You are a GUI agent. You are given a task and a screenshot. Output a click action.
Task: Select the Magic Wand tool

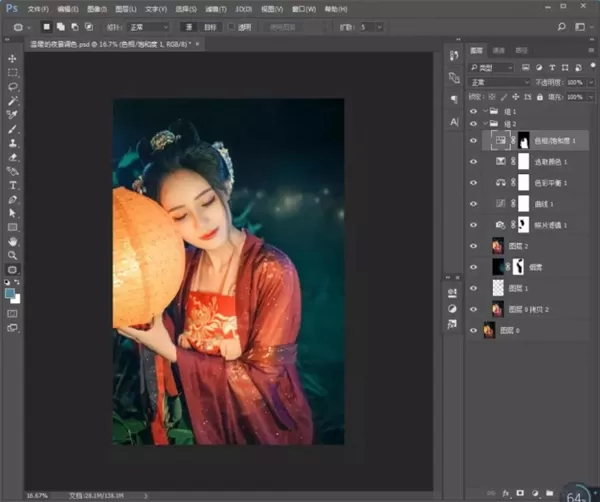[13, 101]
